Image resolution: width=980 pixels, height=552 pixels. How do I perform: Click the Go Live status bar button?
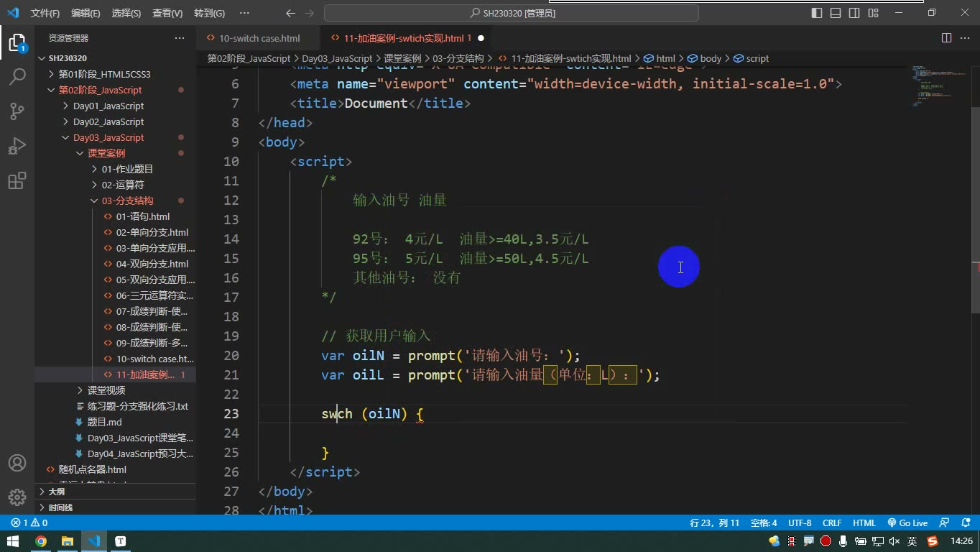tap(907, 523)
